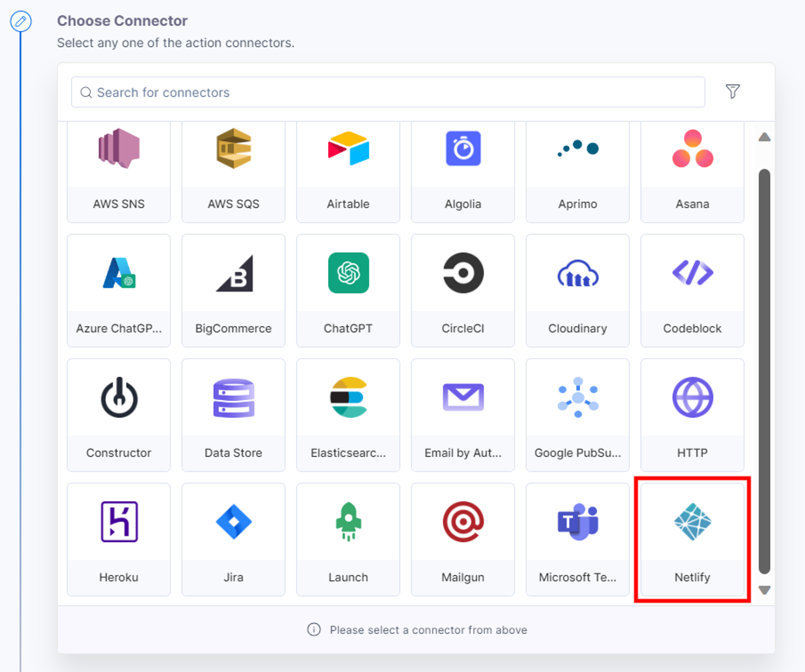The height and width of the screenshot is (672, 805).
Task: Click the scrollbar down arrow
Action: tap(764, 590)
